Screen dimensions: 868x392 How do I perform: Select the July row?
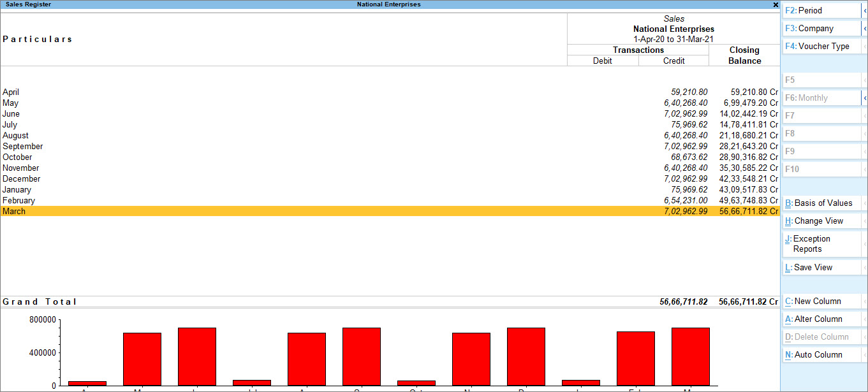click(x=390, y=125)
